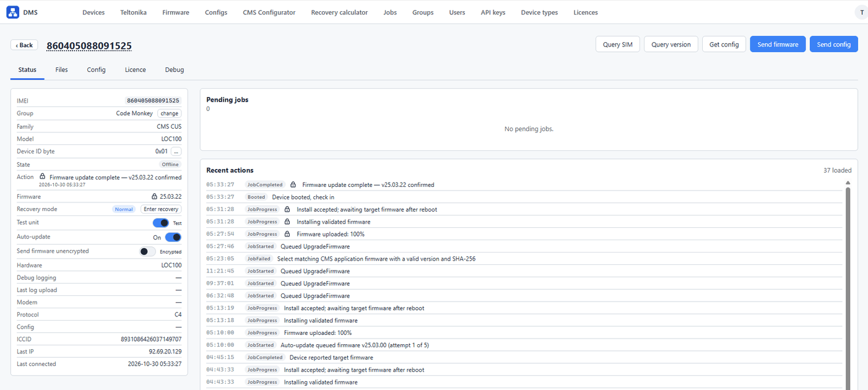Image resolution: width=868 pixels, height=390 pixels.
Task: Change the device group
Action: (x=170, y=113)
